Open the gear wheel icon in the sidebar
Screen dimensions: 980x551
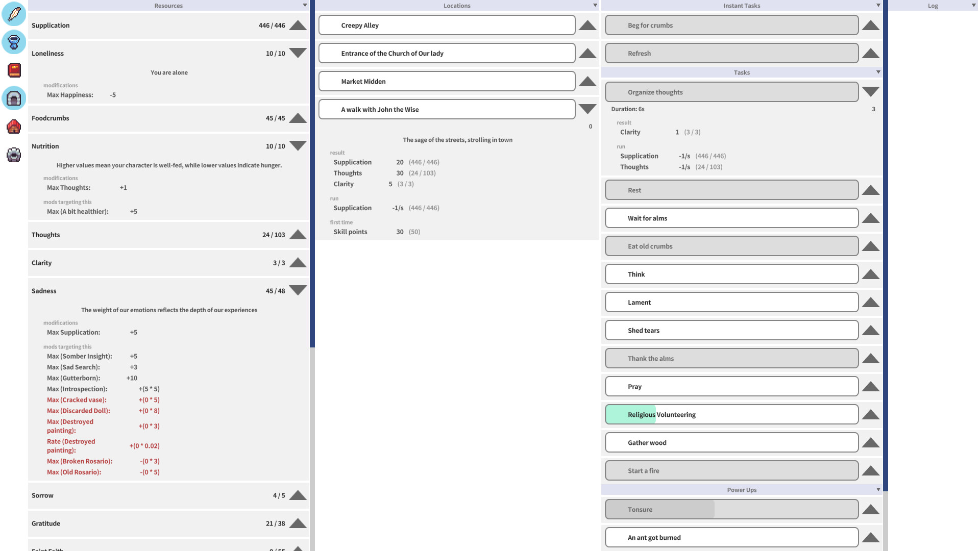14,155
